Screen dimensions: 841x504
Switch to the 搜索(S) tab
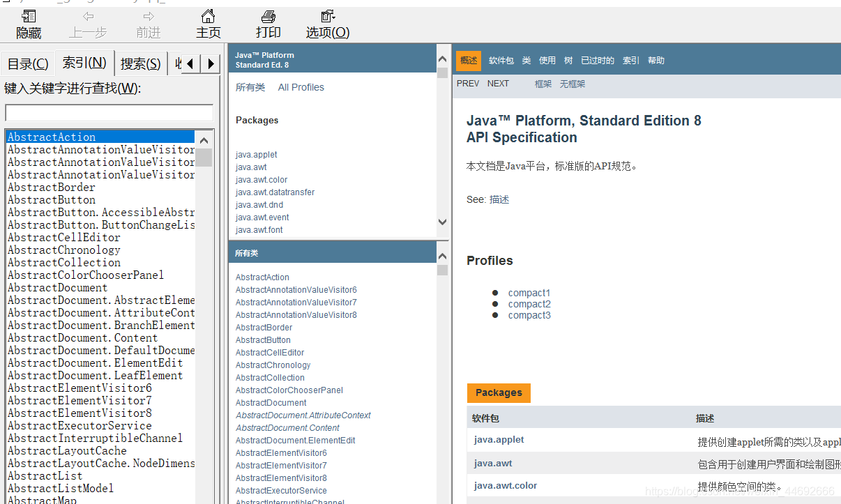click(x=140, y=63)
